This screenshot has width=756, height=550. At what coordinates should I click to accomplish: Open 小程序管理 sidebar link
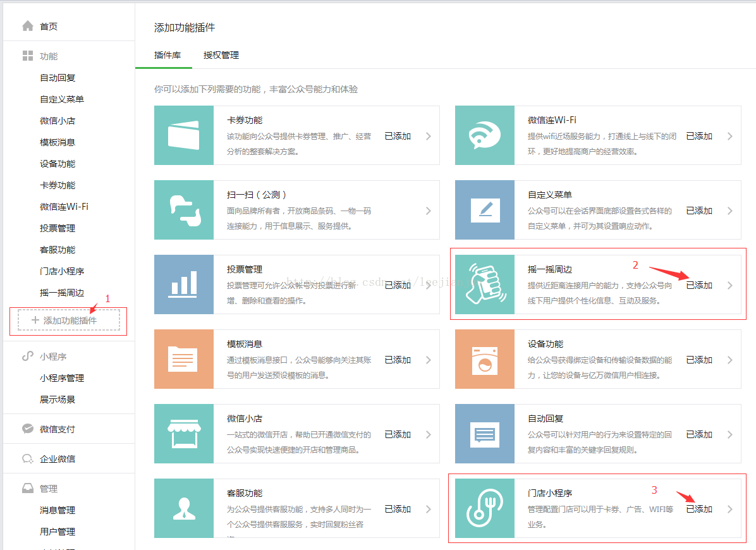tap(62, 379)
